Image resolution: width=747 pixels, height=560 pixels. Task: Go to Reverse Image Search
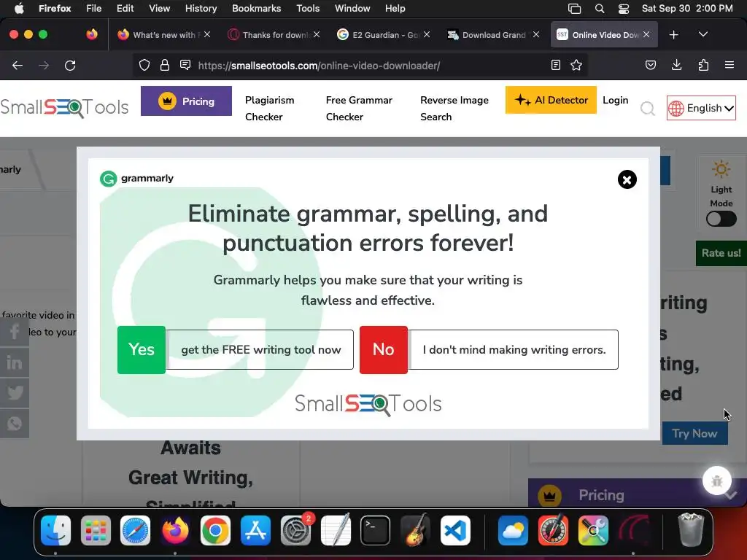tap(454, 109)
